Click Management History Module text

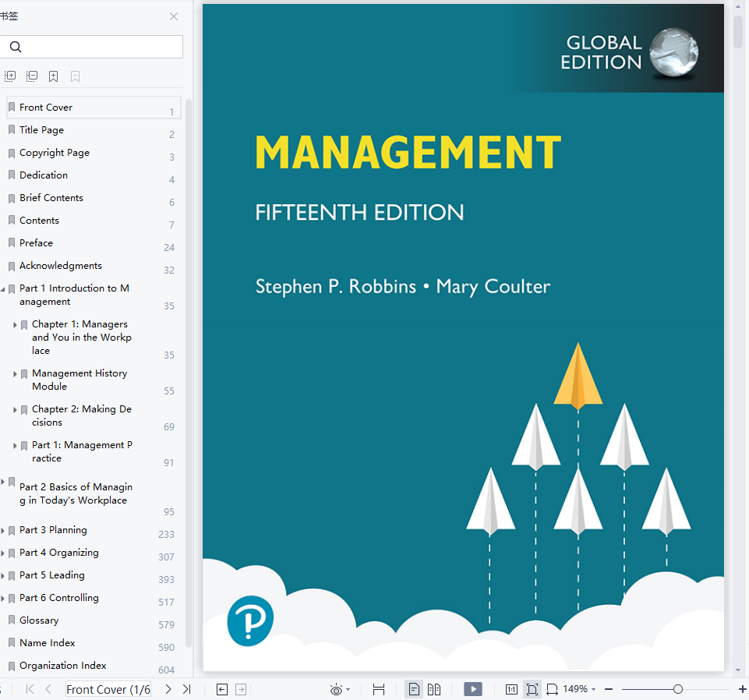coord(79,380)
